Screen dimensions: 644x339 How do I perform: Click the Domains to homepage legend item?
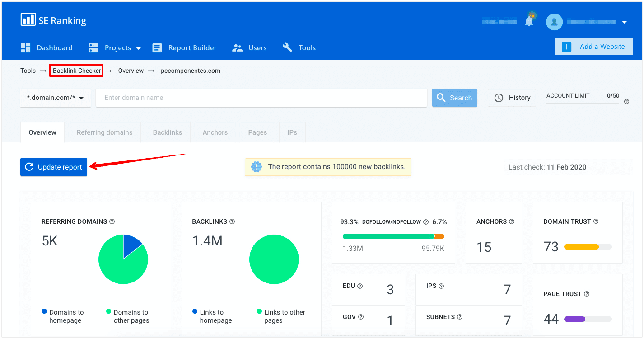tap(63, 316)
